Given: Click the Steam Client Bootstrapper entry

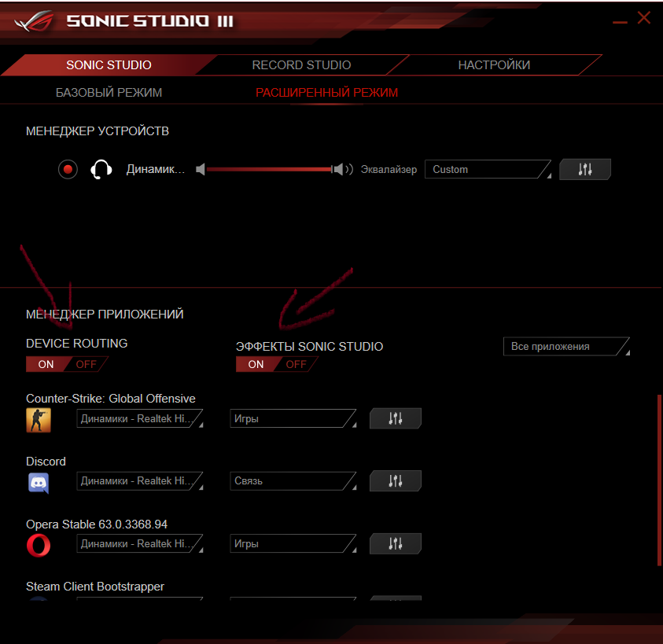Looking at the screenshot, I should (x=95, y=587).
